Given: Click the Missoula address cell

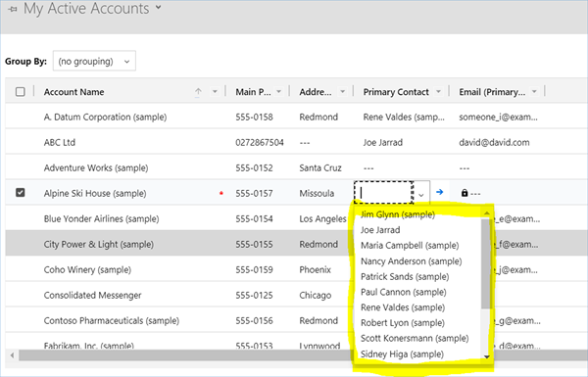Looking at the screenshot, I should coord(317,193).
